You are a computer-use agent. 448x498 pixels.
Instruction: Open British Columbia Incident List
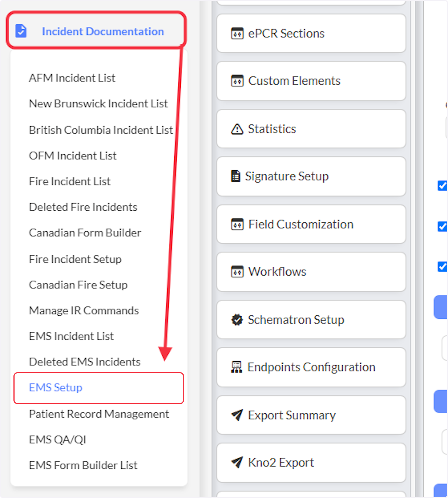(101, 130)
